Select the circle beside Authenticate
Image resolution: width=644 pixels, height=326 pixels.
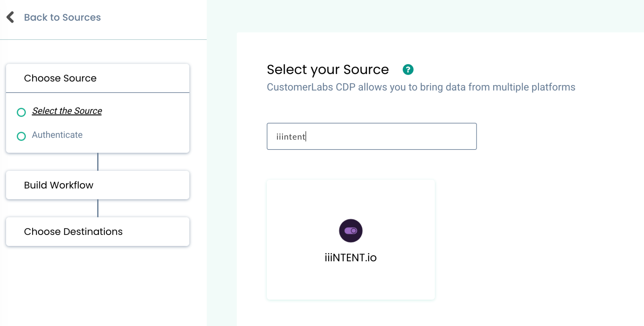(21, 136)
